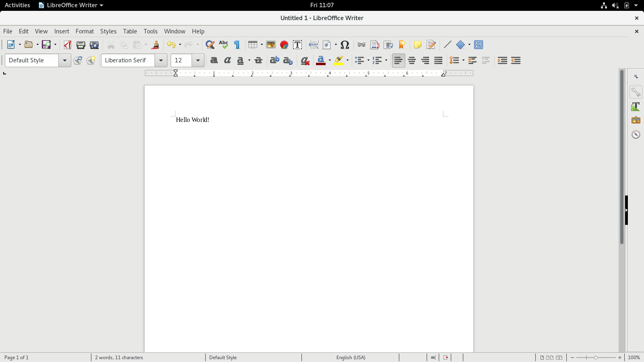Click the Print icon in toolbar
Viewport: 644px width, 362px height.
tap(80, 45)
